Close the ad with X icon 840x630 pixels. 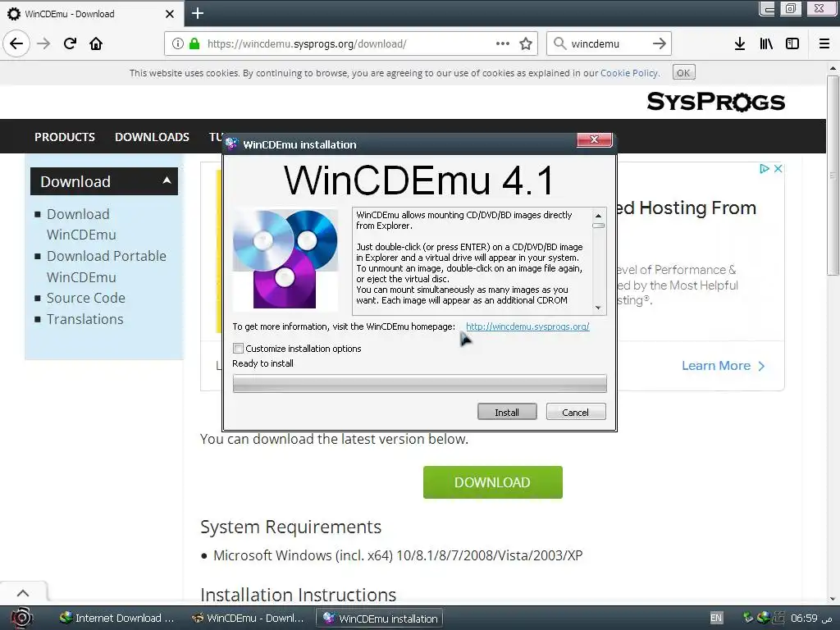(x=778, y=169)
